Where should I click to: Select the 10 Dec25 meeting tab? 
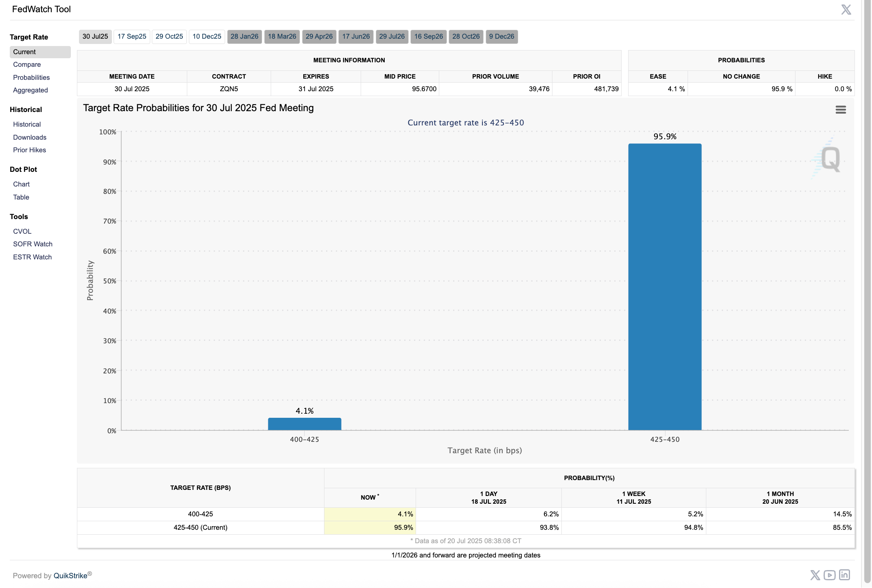[x=207, y=37]
